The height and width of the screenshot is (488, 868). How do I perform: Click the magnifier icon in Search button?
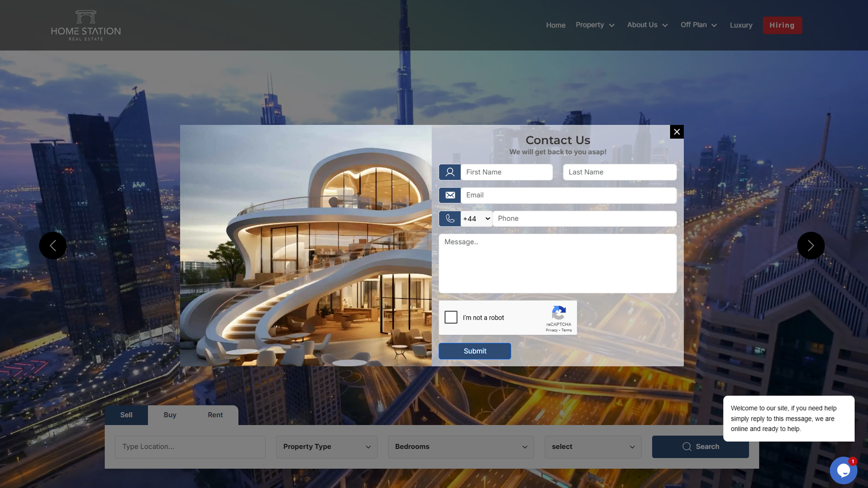coord(687,446)
